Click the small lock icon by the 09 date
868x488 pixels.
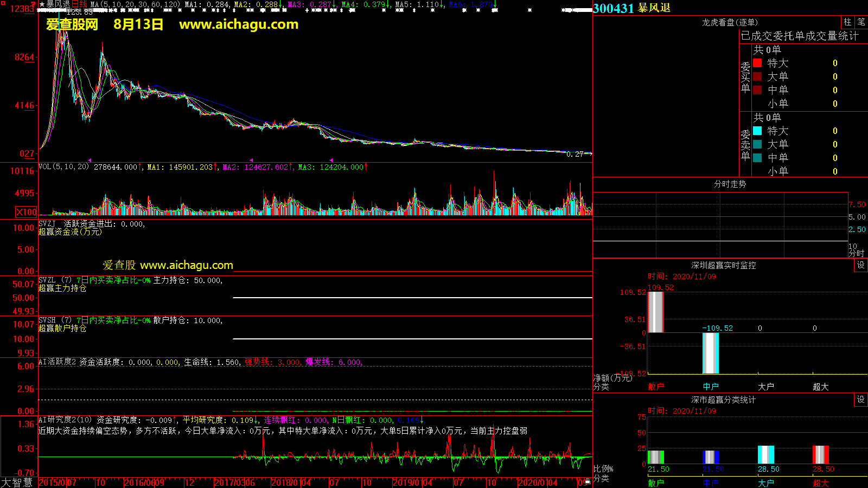tap(587, 481)
